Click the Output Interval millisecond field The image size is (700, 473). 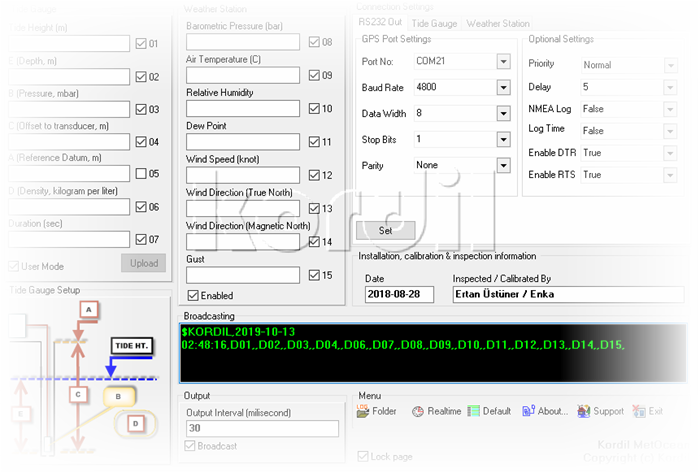[x=262, y=428]
